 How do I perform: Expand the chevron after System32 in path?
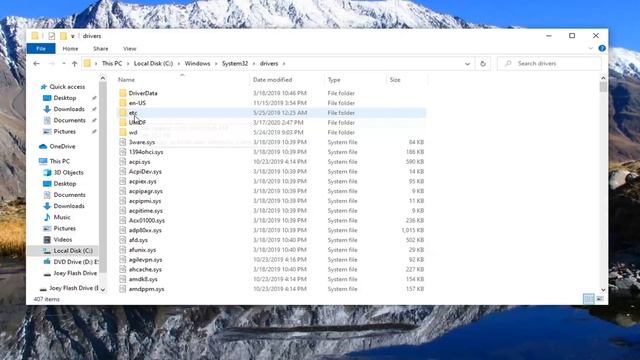tap(254, 64)
